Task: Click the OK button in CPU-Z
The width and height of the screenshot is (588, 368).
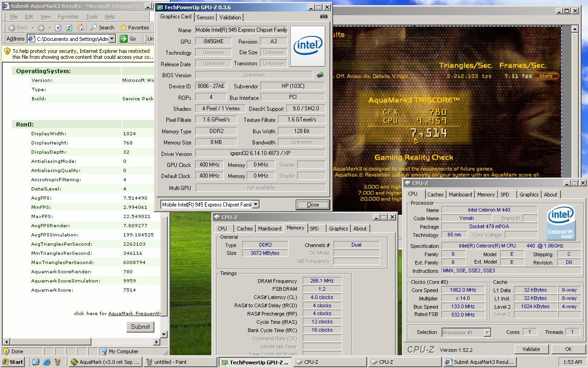Action: (x=568, y=349)
